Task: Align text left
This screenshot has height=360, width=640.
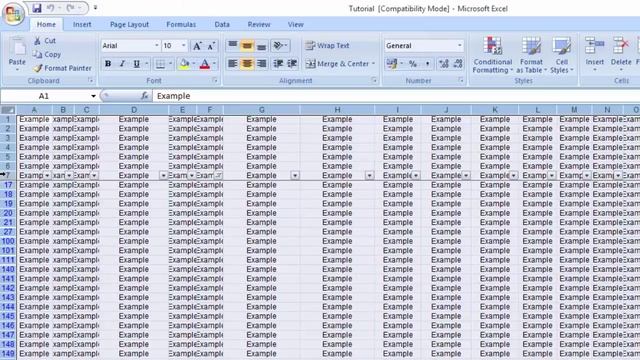Action: pyautogui.click(x=233, y=64)
